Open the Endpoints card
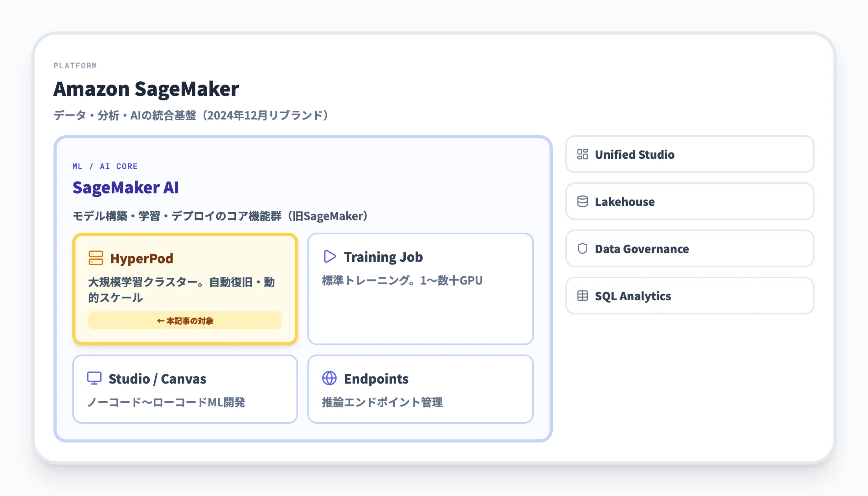 pos(420,389)
